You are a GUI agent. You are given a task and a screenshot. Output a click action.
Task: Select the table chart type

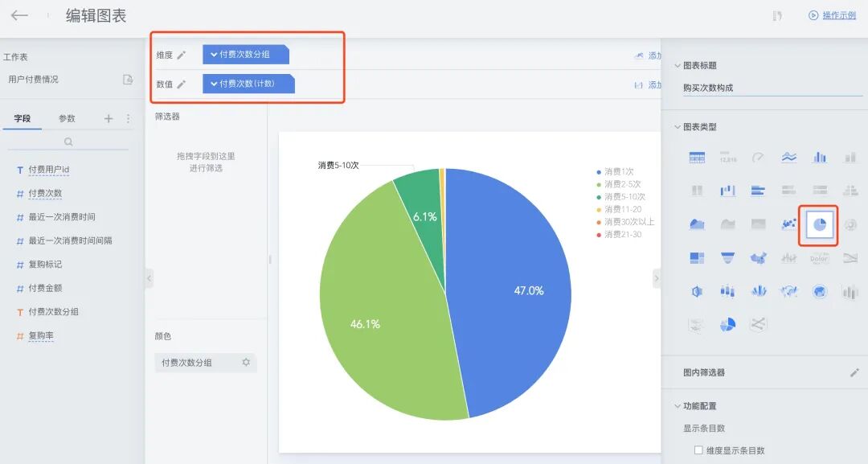point(697,158)
